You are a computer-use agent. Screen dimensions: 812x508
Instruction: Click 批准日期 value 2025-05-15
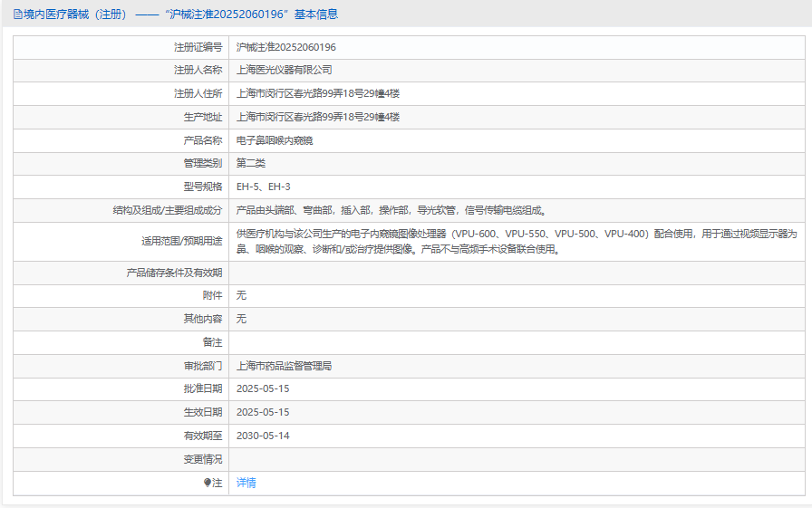click(263, 388)
